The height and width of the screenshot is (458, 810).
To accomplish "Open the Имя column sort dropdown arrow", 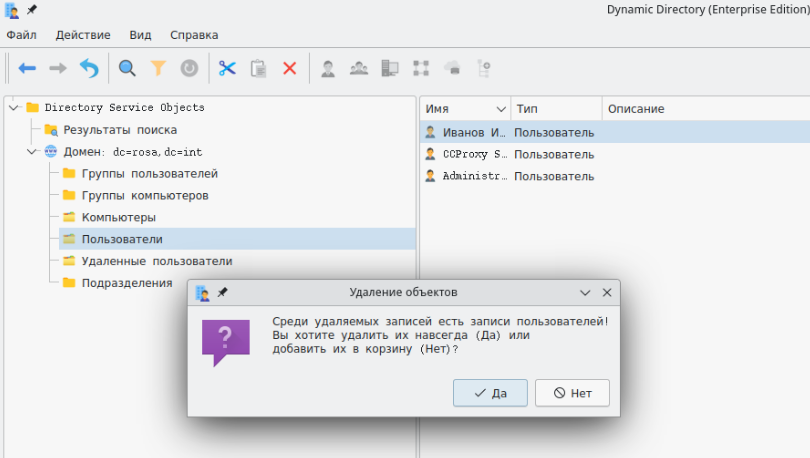I will 501,109.
